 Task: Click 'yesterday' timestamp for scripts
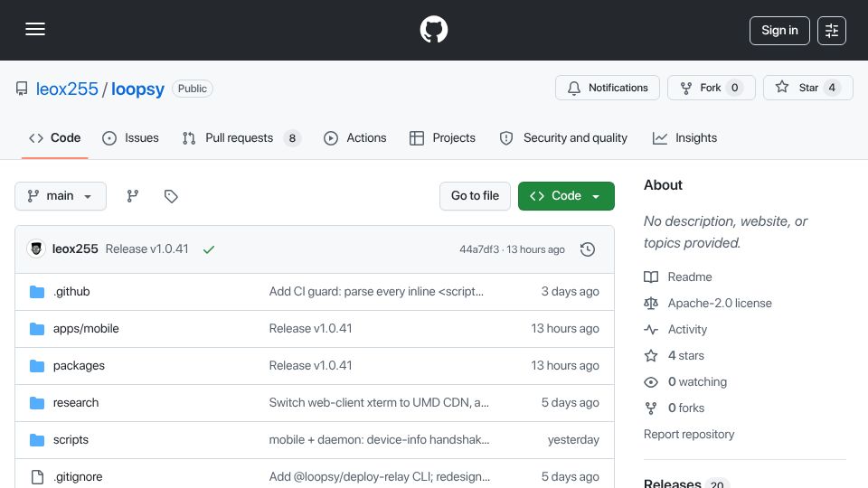pyautogui.click(x=573, y=440)
